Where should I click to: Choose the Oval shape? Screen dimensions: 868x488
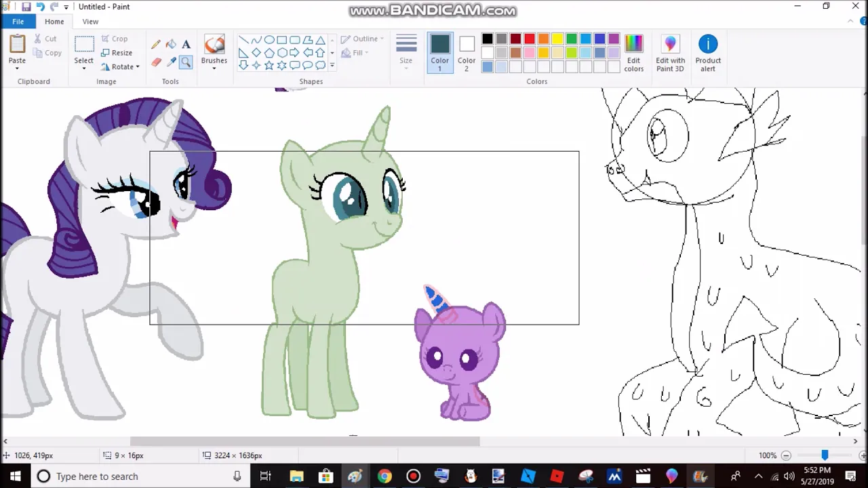pos(269,39)
